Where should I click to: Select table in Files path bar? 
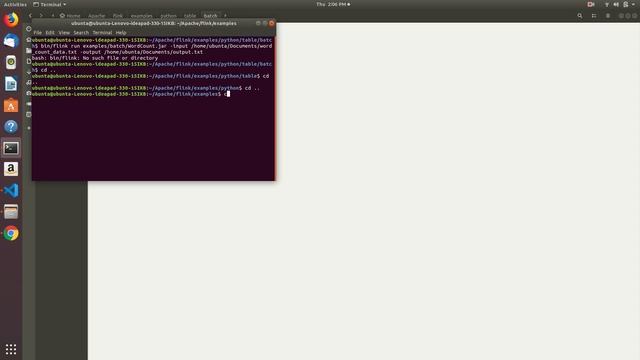coord(190,16)
